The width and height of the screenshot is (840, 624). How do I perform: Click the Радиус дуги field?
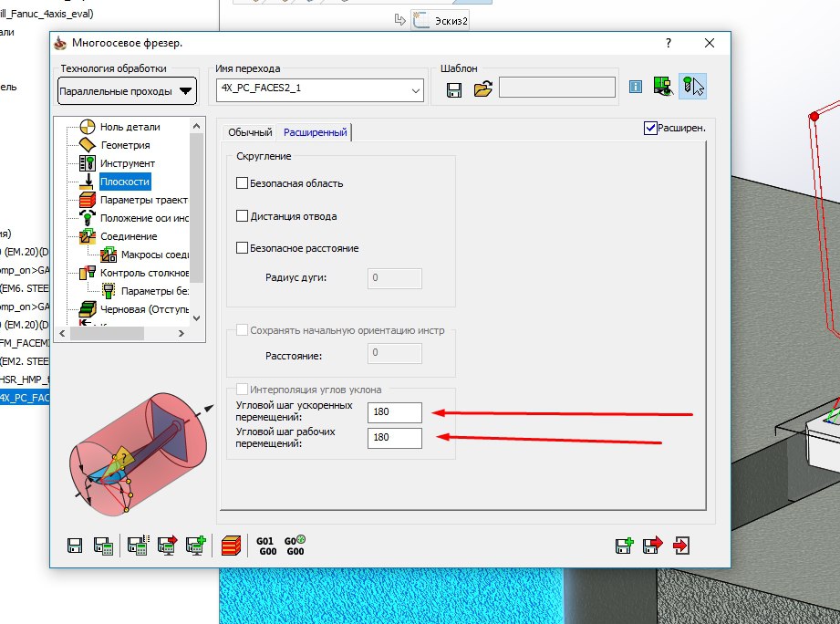tap(395, 278)
